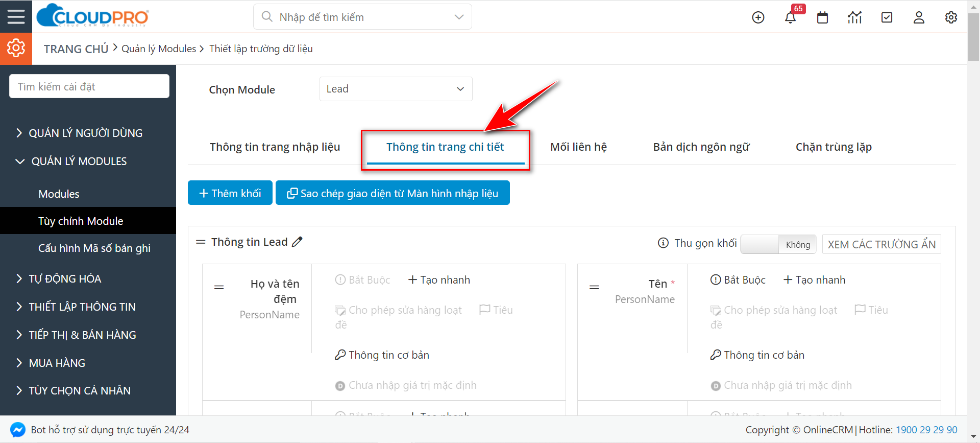Open notifications bell with 65 badge
The height and width of the screenshot is (443, 980).
791,17
